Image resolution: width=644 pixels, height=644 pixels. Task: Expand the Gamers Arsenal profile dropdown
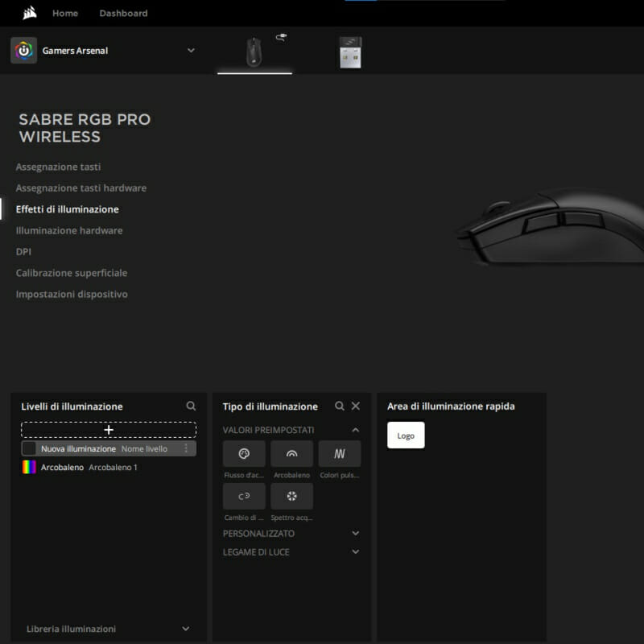(191, 51)
